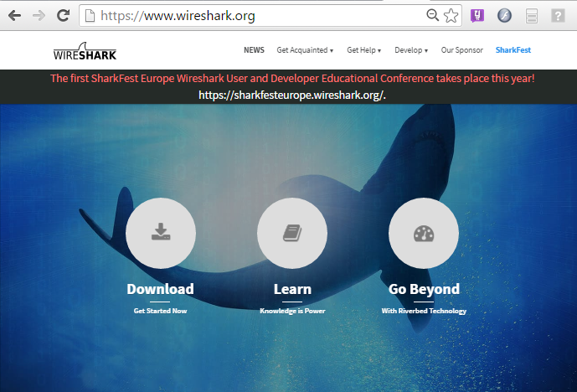Click the blue round flash extension icon
Image resolution: width=577 pixels, height=392 pixels.
pos(504,15)
